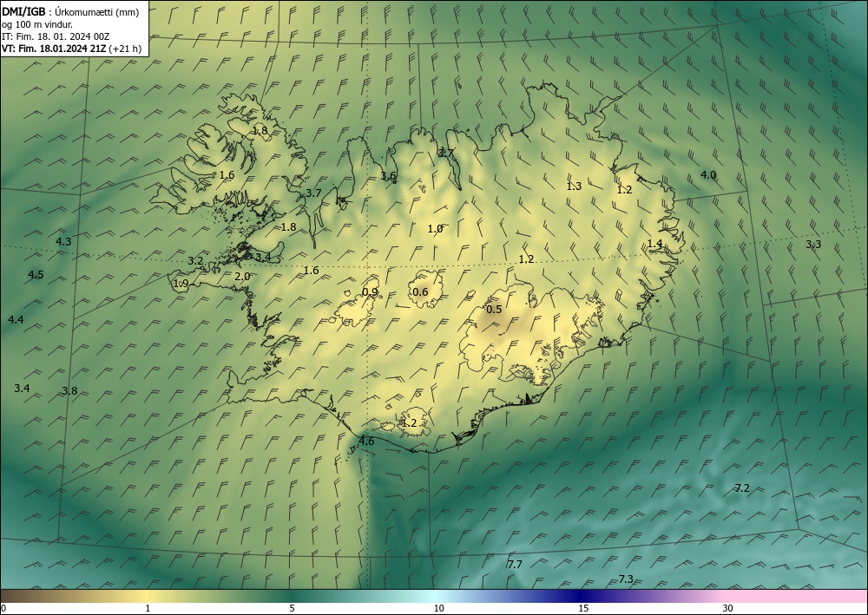868x615 pixels.
Task: Click the legend label '5'
Action: [x=292, y=608]
